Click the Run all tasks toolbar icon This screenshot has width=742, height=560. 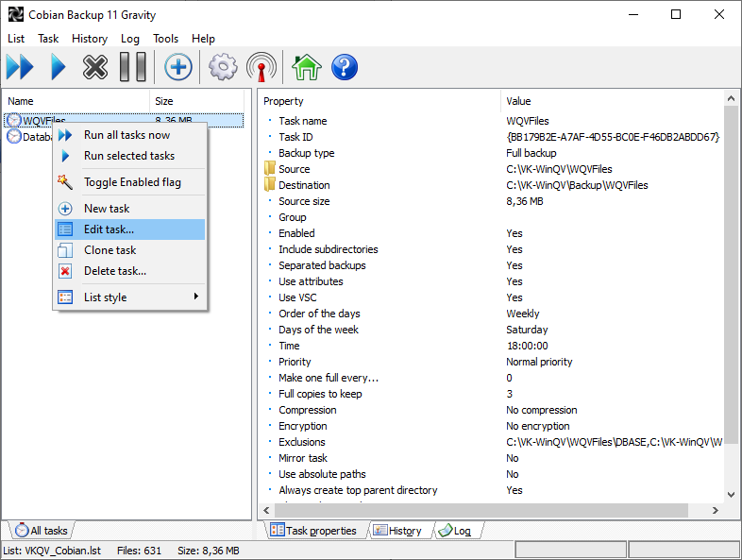20,67
